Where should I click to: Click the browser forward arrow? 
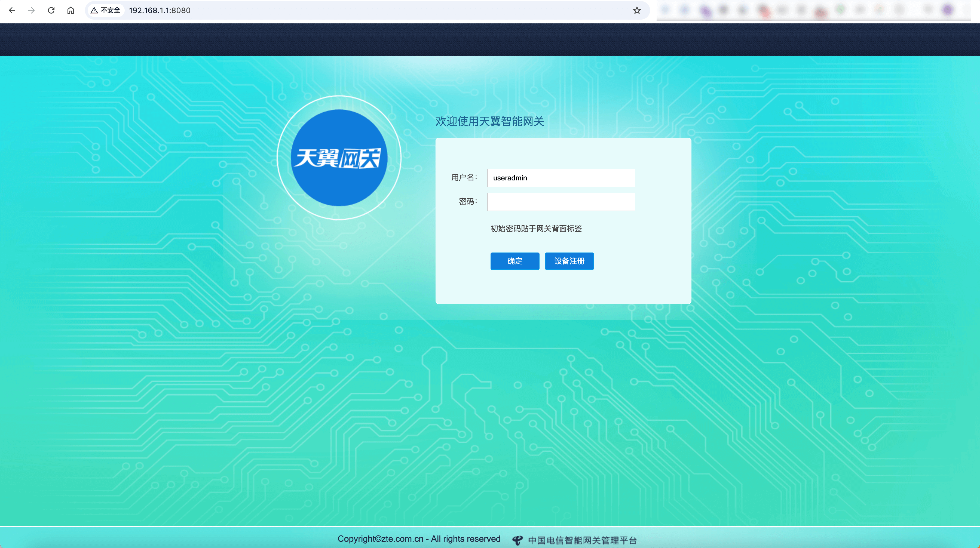32,10
